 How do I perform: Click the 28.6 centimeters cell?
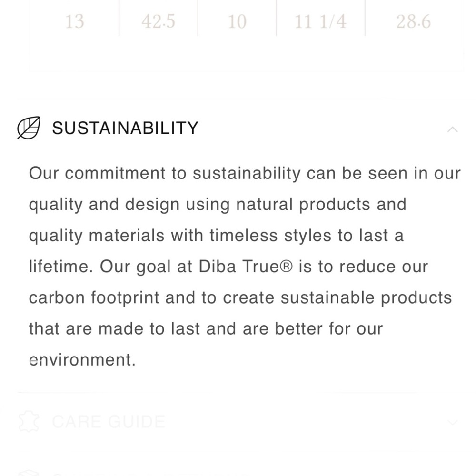(x=414, y=22)
